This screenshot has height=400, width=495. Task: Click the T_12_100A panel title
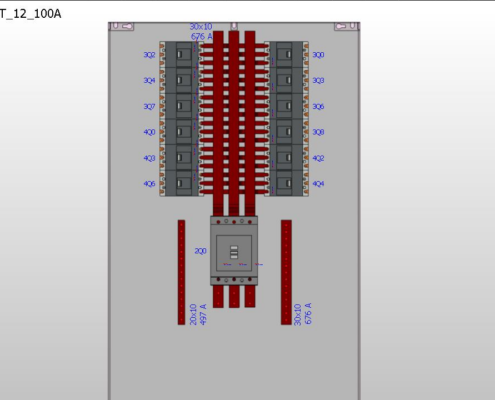pyautogui.click(x=30, y=14)
